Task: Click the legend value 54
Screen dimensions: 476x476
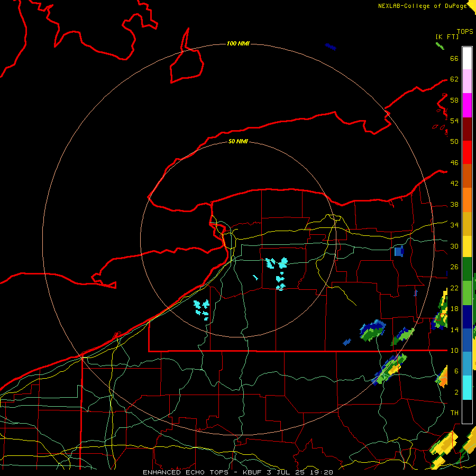Action: click(454, 121)
